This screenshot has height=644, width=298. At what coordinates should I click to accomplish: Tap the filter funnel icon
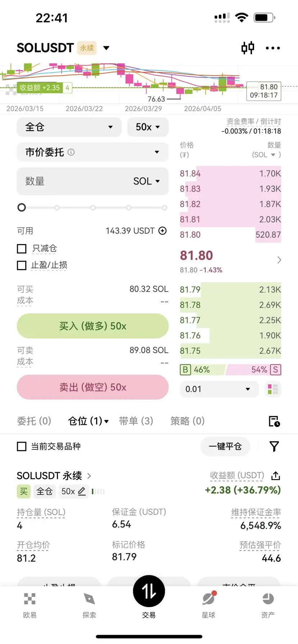(274, 446)
